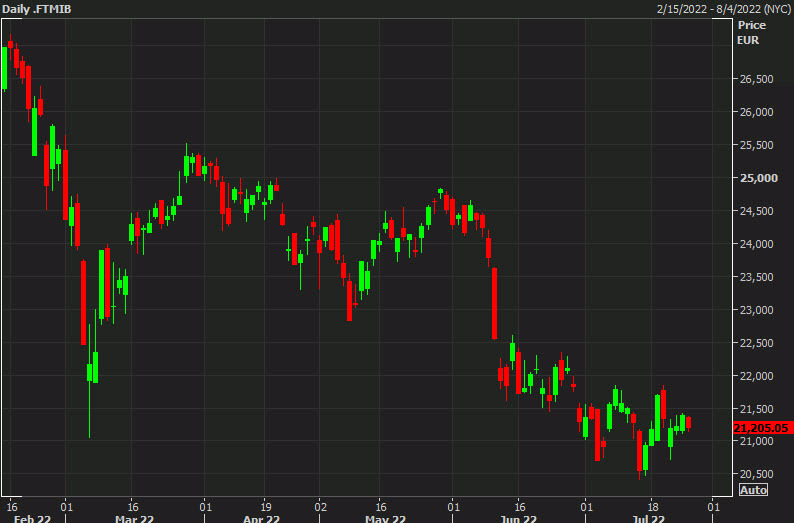
Task: Click the 24,000 price axis label
Action: (757, 244)
